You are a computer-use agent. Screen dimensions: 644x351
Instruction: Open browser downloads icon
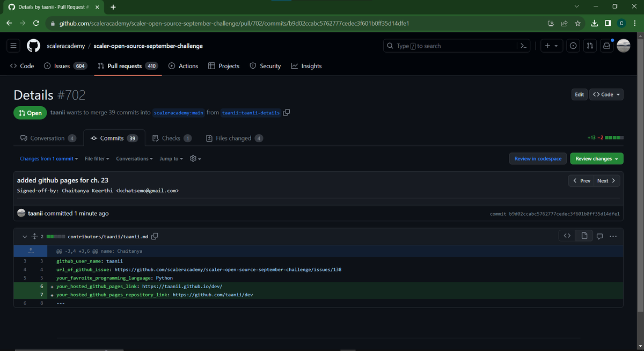click(x=595, y=24)
